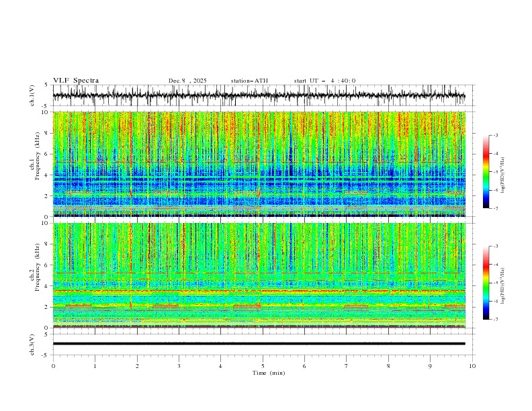Screen dimensions: 532x411
Task: Click time axis tick label "4"
Action: pos(220,366)
